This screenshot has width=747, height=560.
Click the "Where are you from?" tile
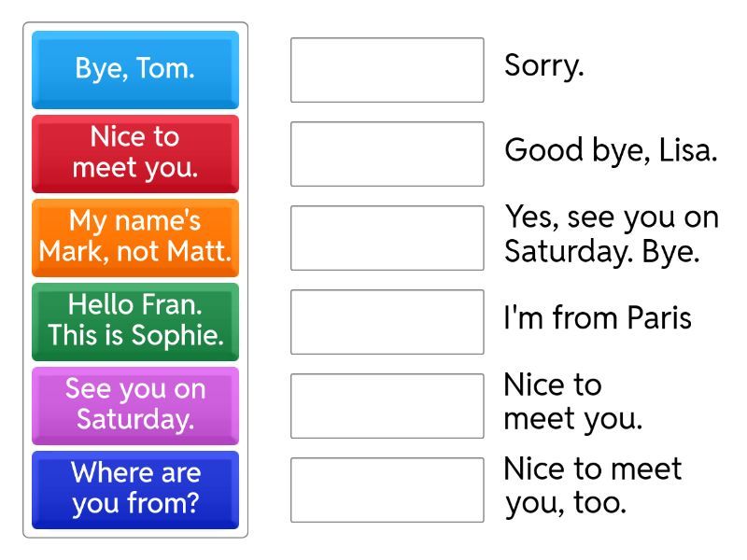135,489
